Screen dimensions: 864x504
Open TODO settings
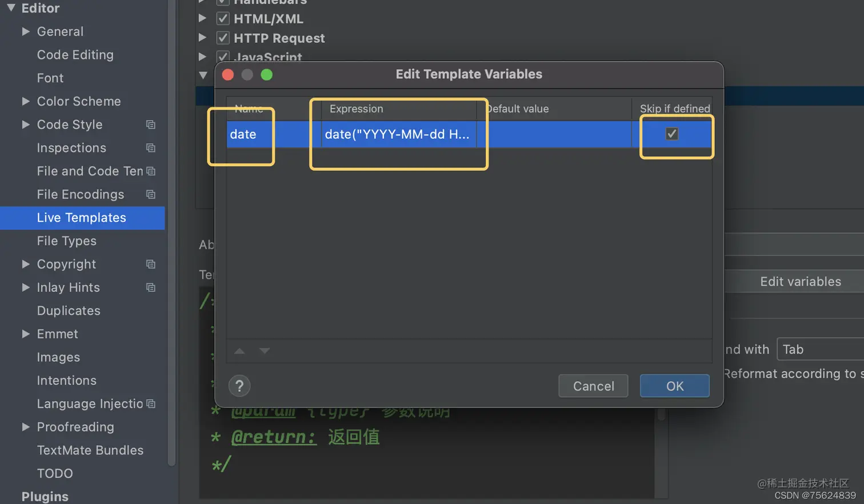coord(55,474)
